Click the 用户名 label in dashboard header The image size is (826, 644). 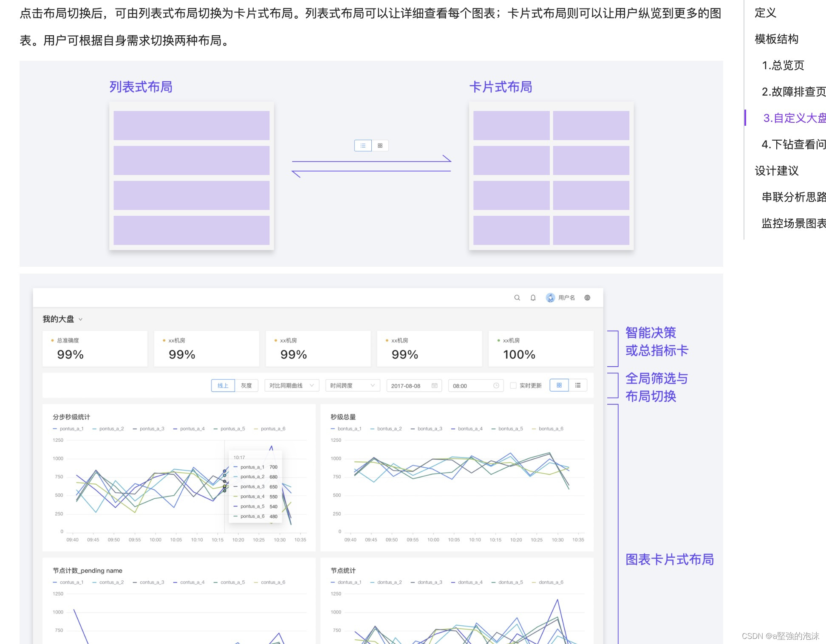click(x=566, y=298)
